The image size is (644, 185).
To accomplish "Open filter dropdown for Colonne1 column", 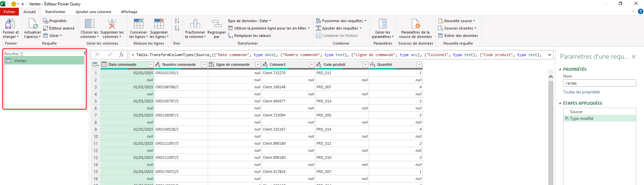I will [311, 64].
